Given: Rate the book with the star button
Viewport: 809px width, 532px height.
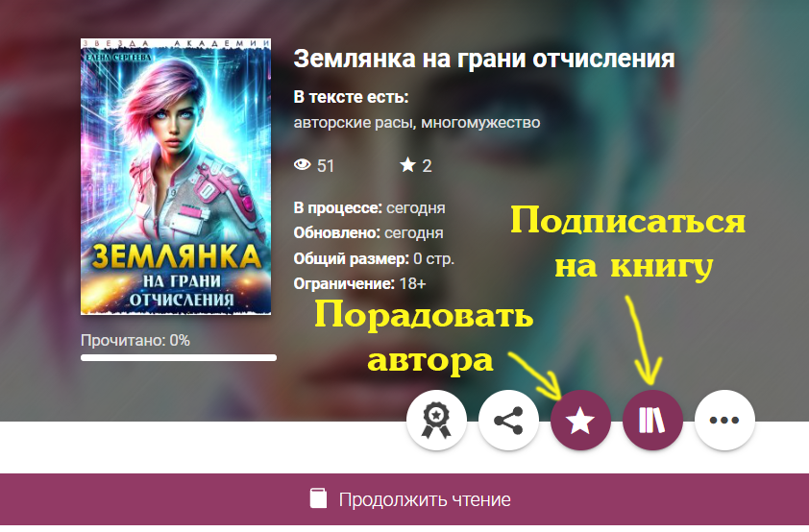Looking at the screenshot, I should 580,421.
